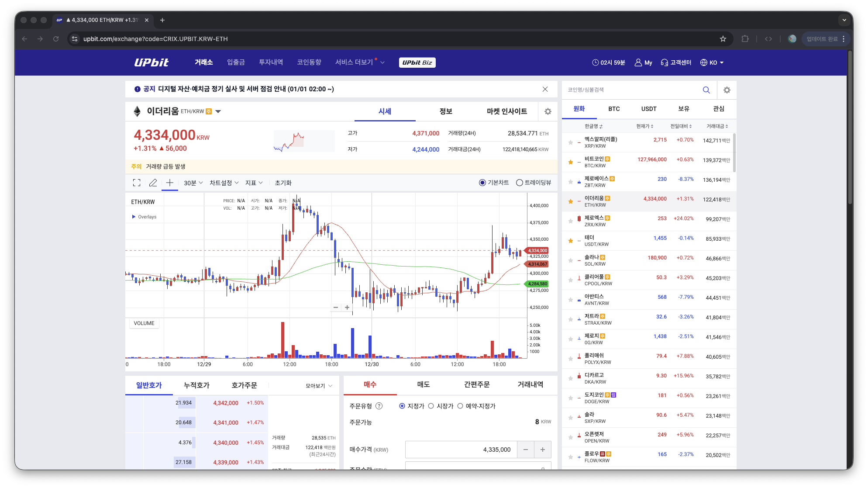Screen dimensions: 868x488
Task: Switch to the 매도 sell tab
Action: 423,384
